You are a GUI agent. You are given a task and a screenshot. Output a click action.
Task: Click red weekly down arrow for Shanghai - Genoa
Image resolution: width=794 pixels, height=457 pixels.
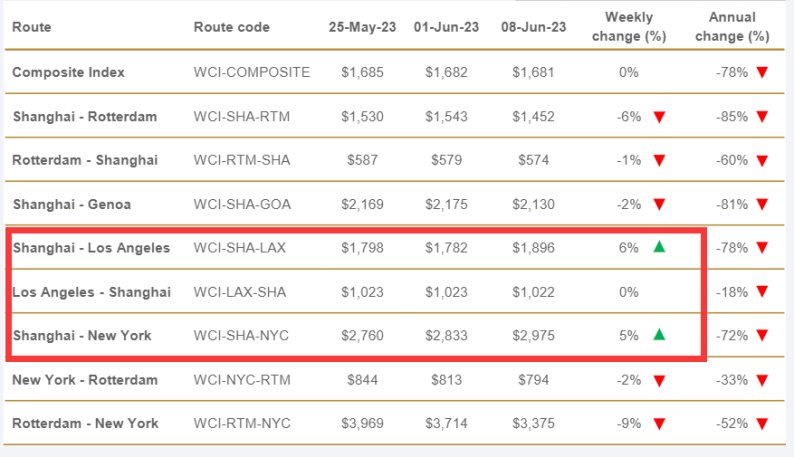659,204
